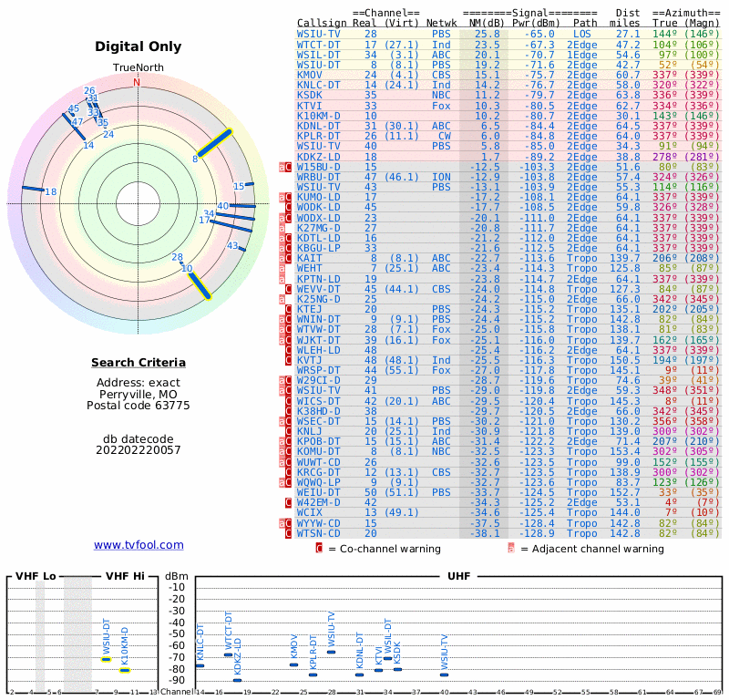729x700 pixels.
Task: Open the KNLC-DT callsign in the station table
Action: pos(318,85)
